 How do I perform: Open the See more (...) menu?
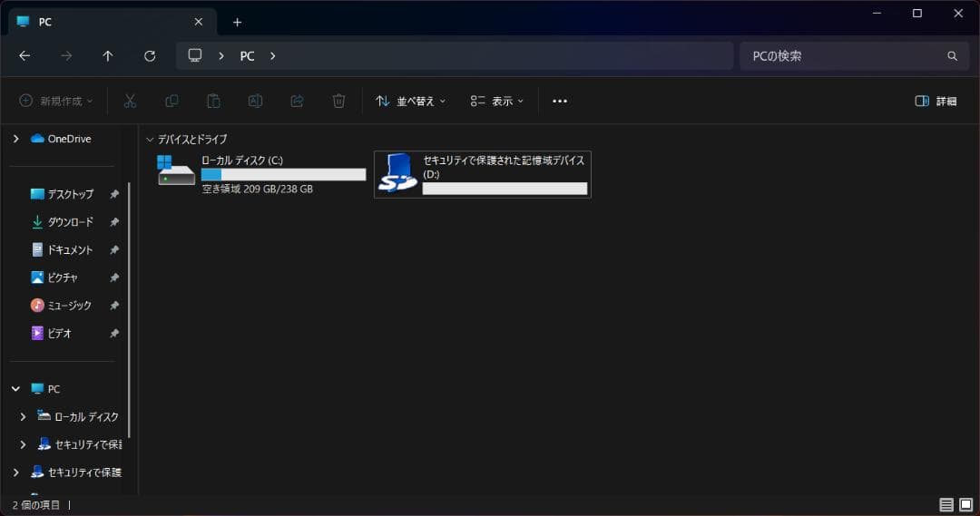click(x=560, y=102)
